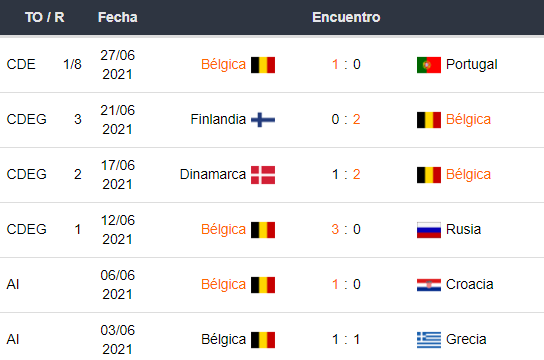The height and width of the screenshot is (360, 544).
Task: Click the Fecha column header
Action: [118, 17]
